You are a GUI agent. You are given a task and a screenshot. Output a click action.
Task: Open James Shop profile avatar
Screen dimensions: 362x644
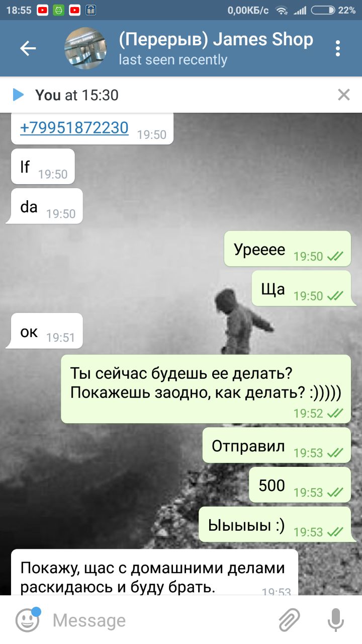(85, 48)
